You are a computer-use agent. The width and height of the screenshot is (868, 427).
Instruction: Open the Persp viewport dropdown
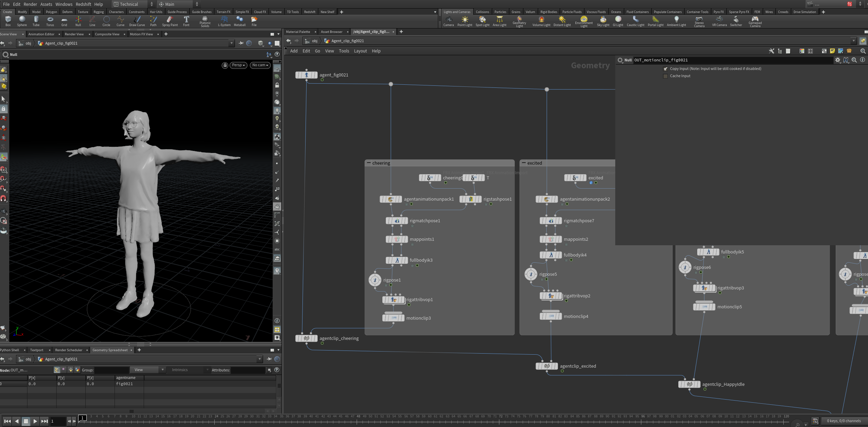coord(238,65)
